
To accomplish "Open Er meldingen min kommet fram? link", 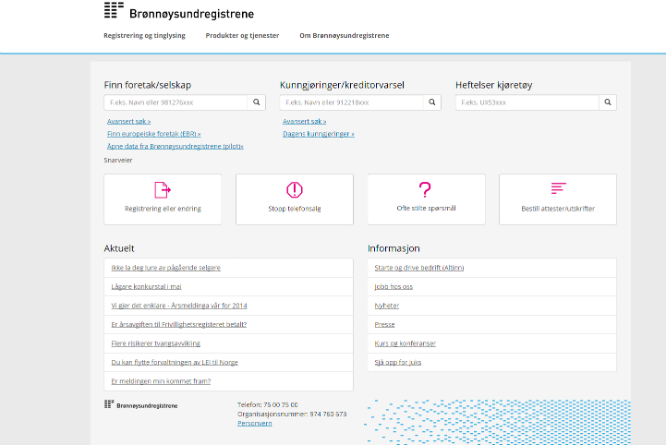I will pyautogui.click(x=161, y=381).
